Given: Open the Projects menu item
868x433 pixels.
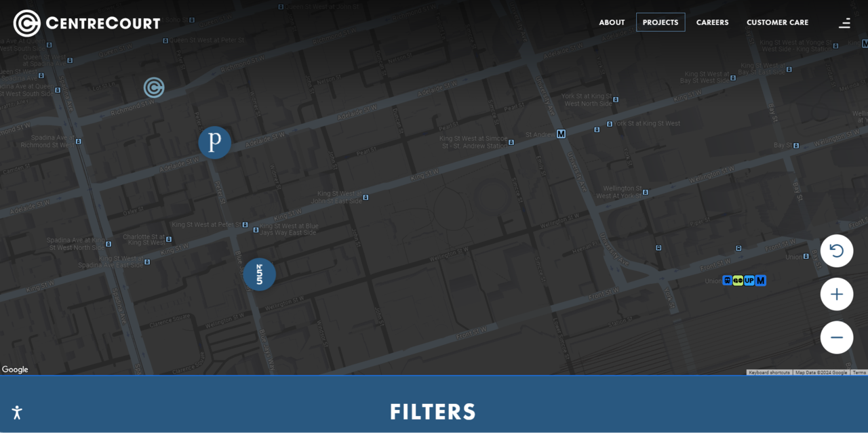Looking at the screenshot, I should click(x=660, y=22).
